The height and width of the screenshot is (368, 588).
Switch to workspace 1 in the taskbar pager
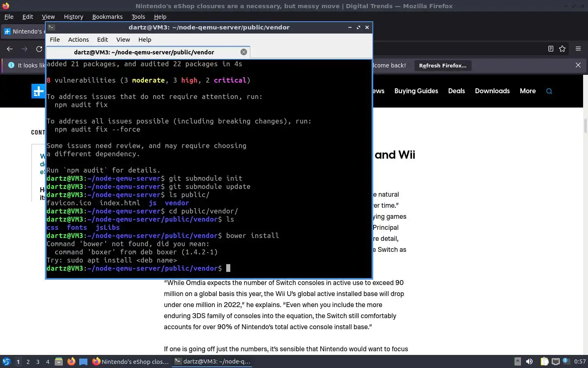(x=18, y=361)
